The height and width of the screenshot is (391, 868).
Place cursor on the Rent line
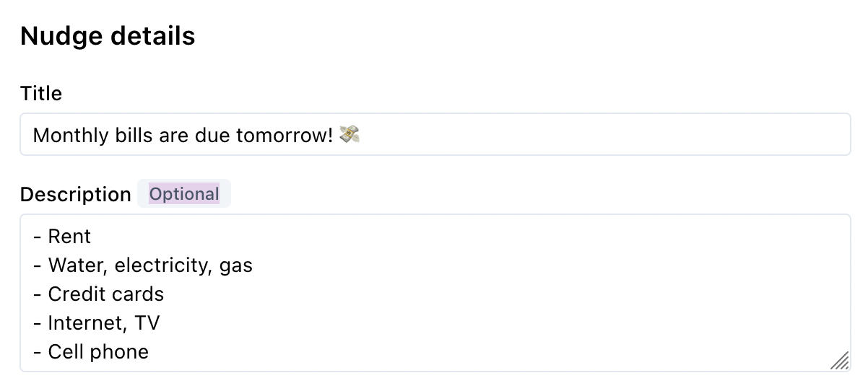click(69, 237)
